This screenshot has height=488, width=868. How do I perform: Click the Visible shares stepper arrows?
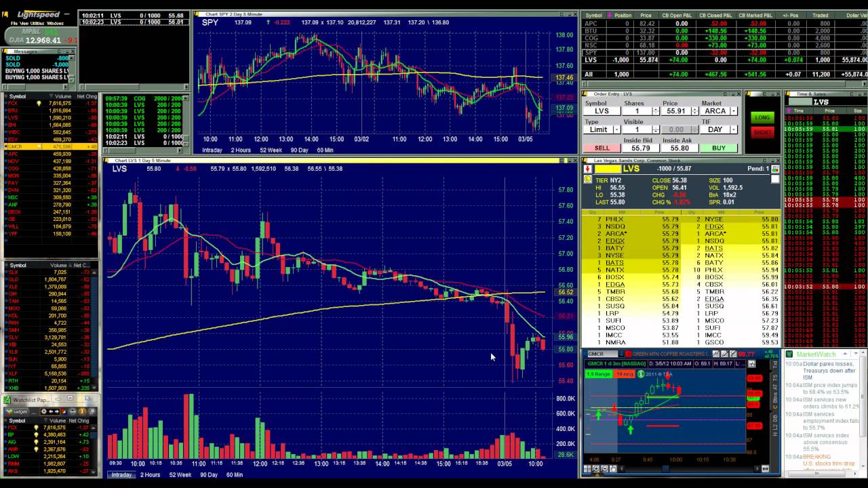click(656, 129)
